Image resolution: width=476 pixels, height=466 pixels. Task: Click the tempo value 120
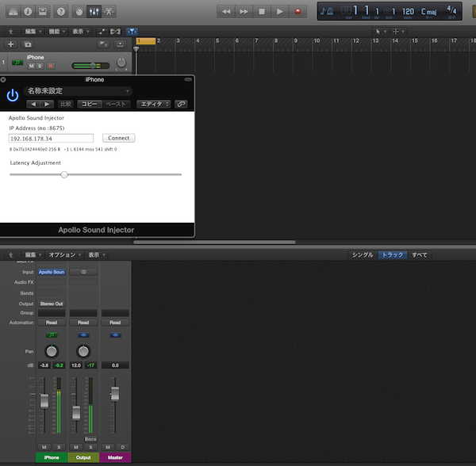pos(408,12)
